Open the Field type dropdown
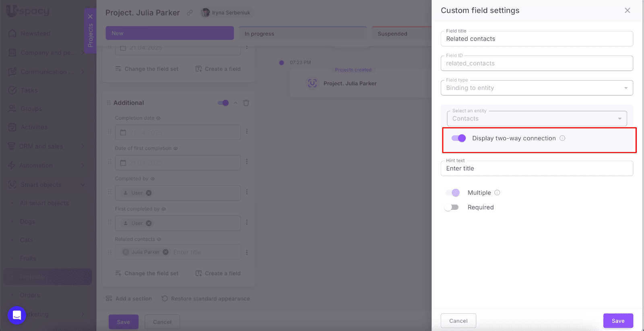 point(537,88)
